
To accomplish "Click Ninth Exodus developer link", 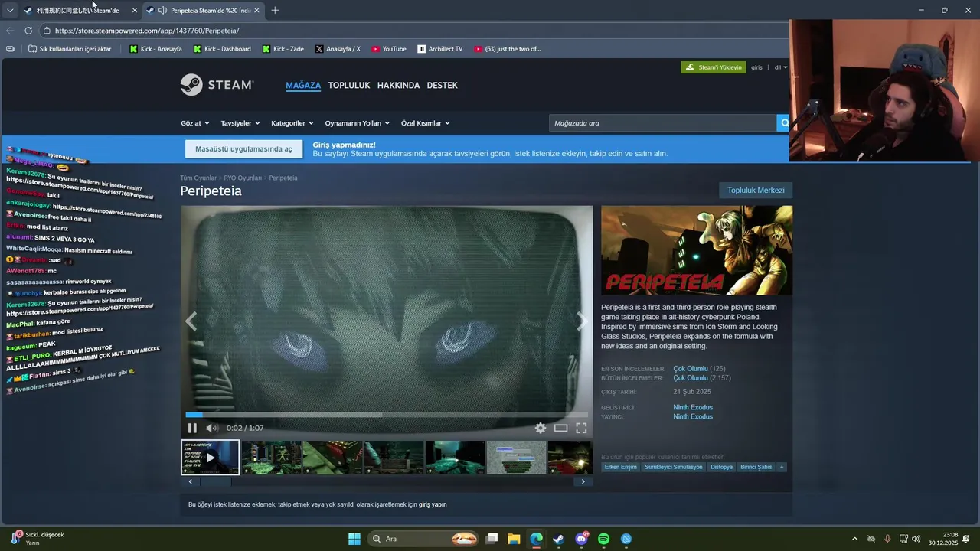I will pos(693,407).
